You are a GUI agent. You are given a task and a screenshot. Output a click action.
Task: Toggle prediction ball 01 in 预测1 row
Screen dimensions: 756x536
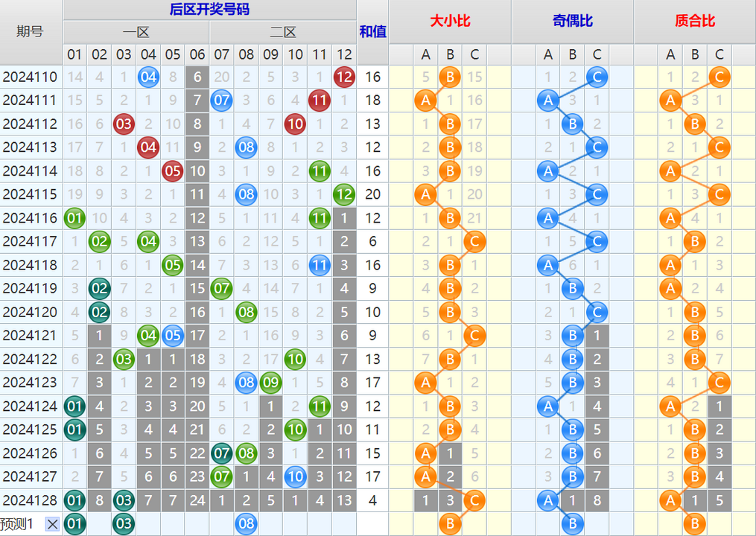pyautogui.click(x=74, y=524)
